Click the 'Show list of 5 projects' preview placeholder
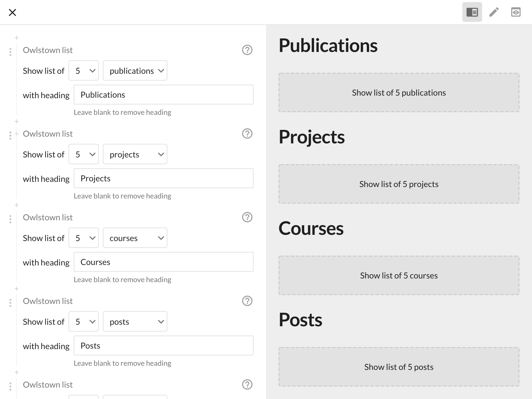Image resolution: width=532 pixels, height=399 pixels. pyautogui.click(x=399, y=184)
